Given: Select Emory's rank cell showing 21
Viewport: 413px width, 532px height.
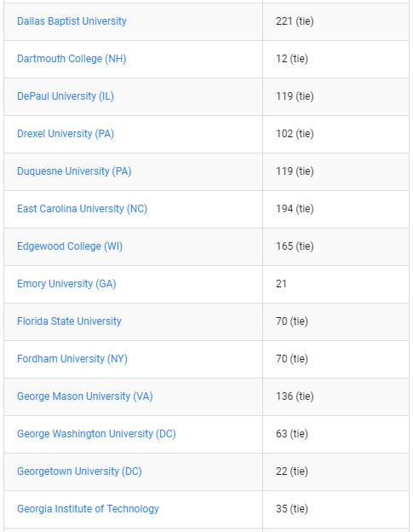Looking at the screenshot, I should 336,284.
